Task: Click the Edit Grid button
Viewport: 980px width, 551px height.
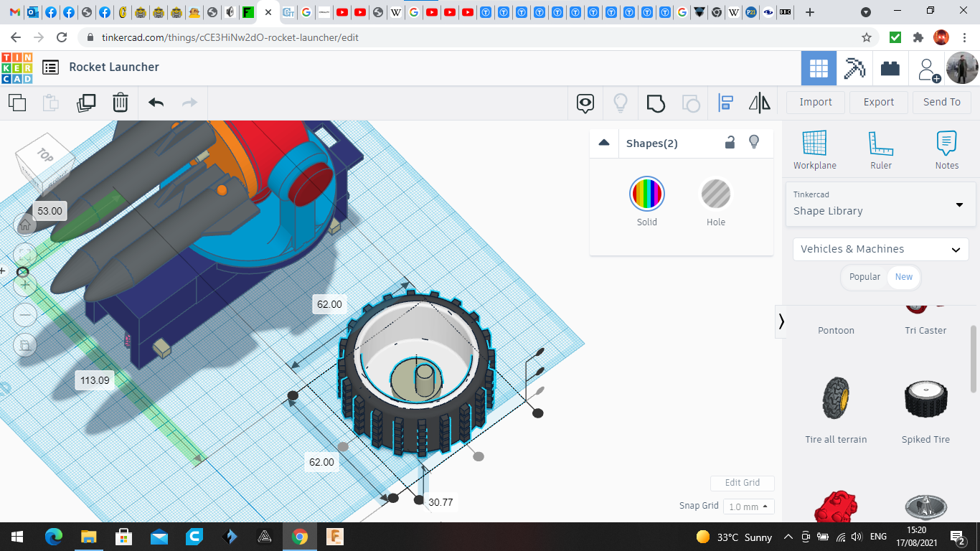Action: coord(743,483)
